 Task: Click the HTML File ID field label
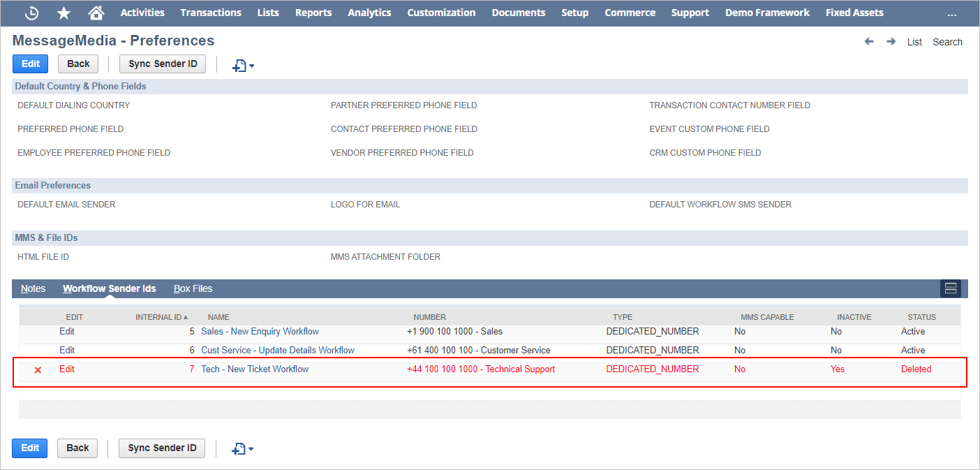(x=43, y=257)
